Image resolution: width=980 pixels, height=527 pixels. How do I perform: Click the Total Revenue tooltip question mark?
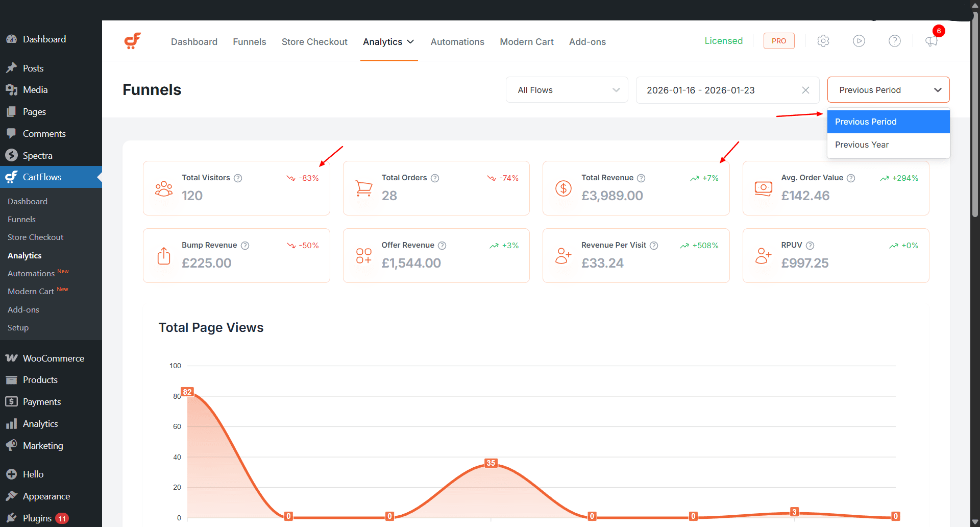[641, 178]
